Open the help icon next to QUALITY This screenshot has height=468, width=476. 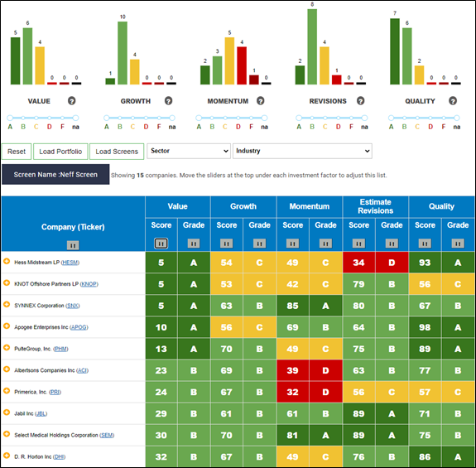coord(453,101)
